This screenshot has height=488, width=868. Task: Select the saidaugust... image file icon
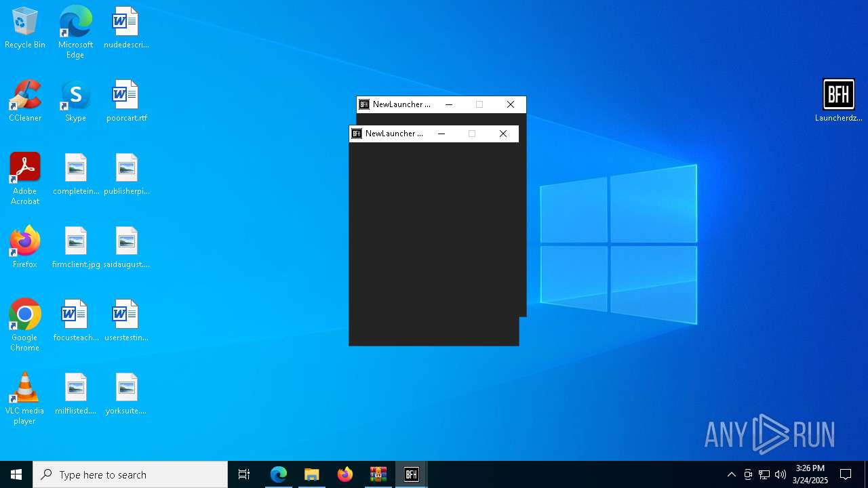(126, 248)
